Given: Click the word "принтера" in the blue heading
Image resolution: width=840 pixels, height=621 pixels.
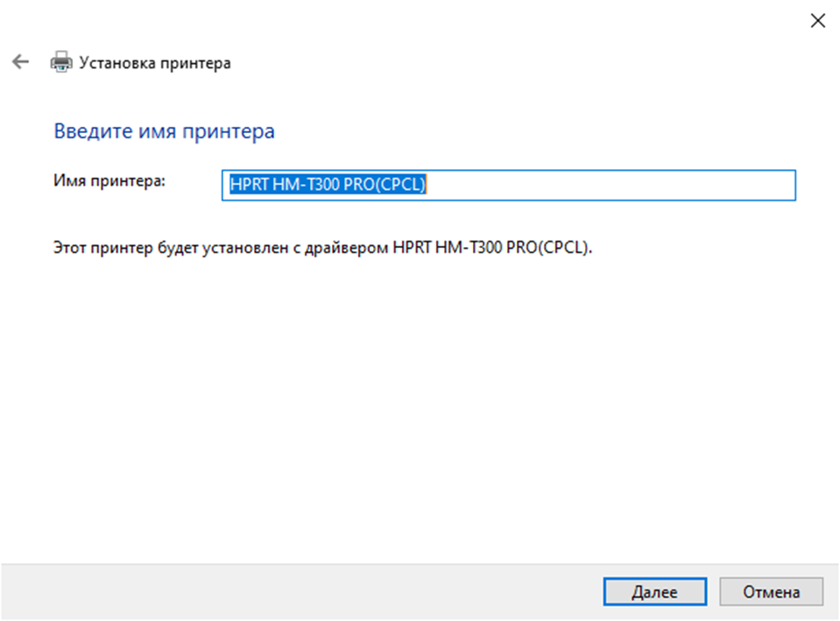Looking at the screenshot, I should click(x=236, y=131).
